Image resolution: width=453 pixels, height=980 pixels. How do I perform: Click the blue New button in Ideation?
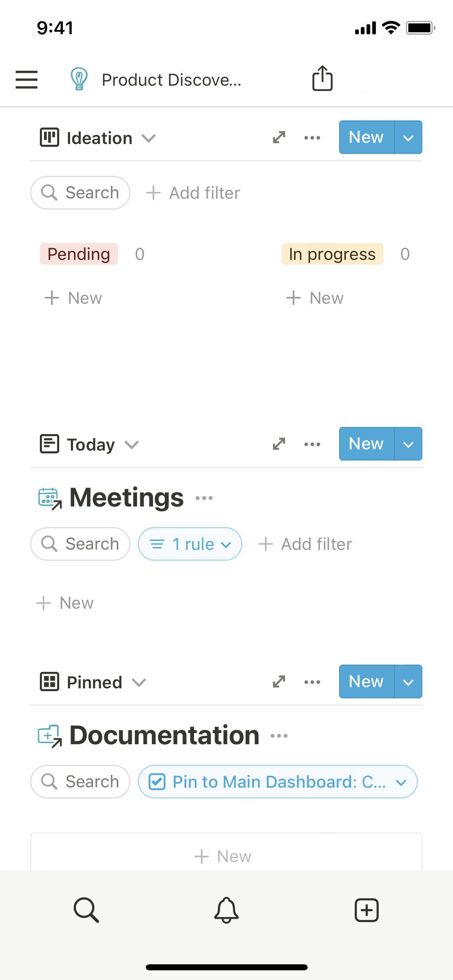(366, 137)
